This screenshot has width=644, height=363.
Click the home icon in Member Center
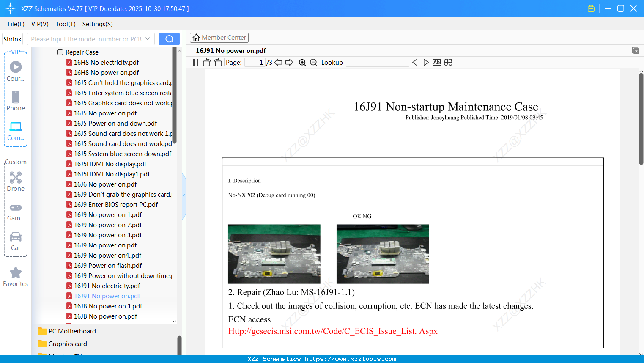pyautogui.click(x=196, y=38)
